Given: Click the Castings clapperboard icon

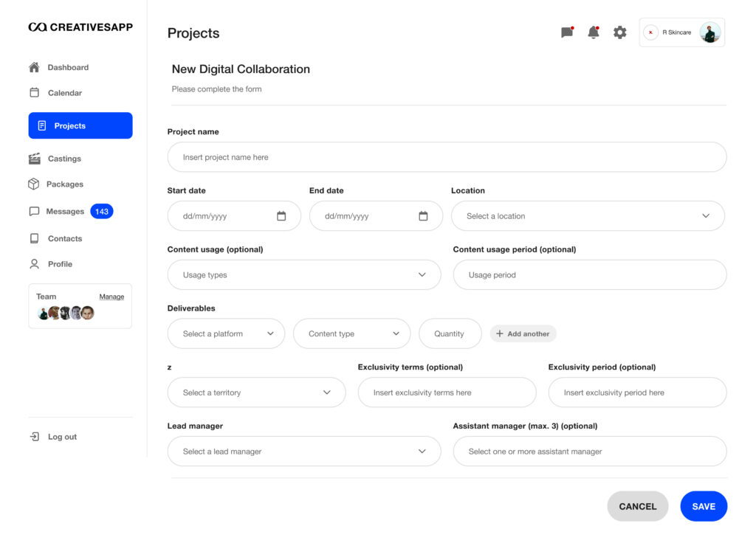Looking at the screenshot, I should [x=34, y=159].
